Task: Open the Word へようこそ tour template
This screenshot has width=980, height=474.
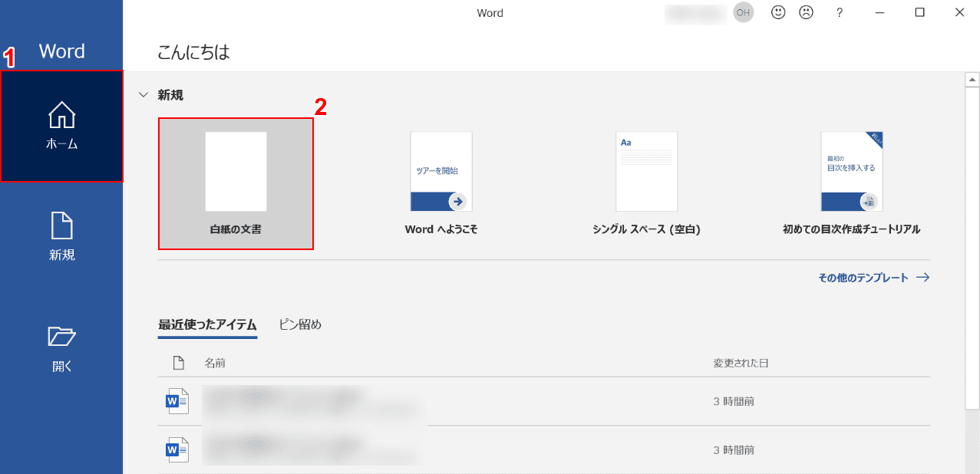Action: coord(441,183)
